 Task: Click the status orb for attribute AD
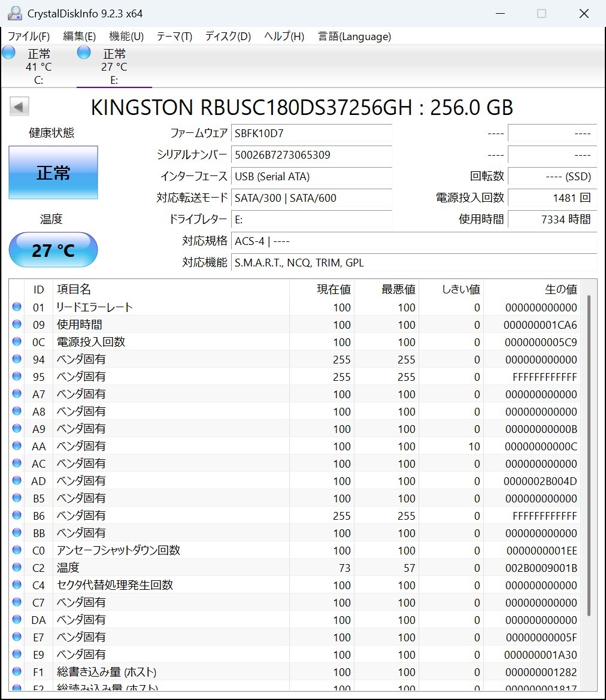[17, 480]
